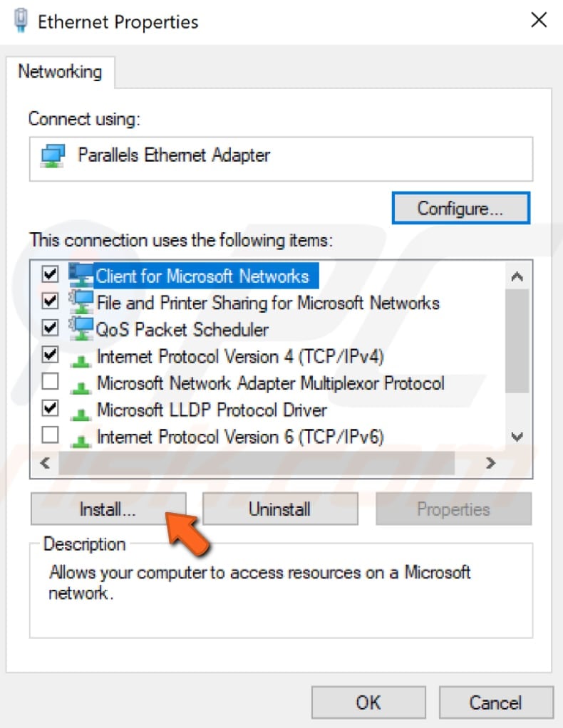Image resolution: width=563 pixels, height=728 pixels.
Task: Select the Networking tab
Action: tap(61, 71)
